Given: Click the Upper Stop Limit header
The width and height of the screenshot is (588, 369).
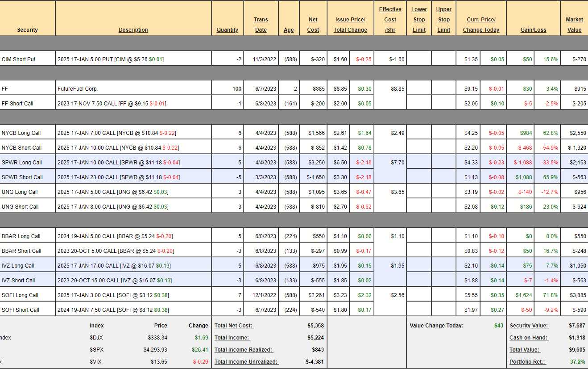Looking at the screenshot, I should [x=443, y=20].
